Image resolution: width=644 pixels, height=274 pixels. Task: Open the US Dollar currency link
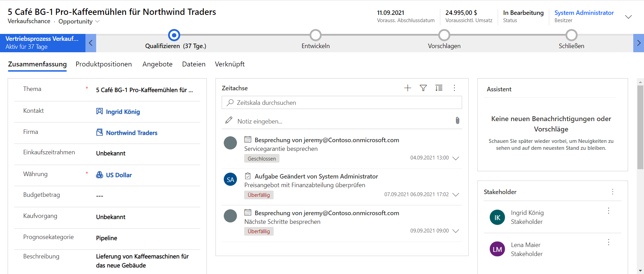pyautogui.click(x=119, y=175)
